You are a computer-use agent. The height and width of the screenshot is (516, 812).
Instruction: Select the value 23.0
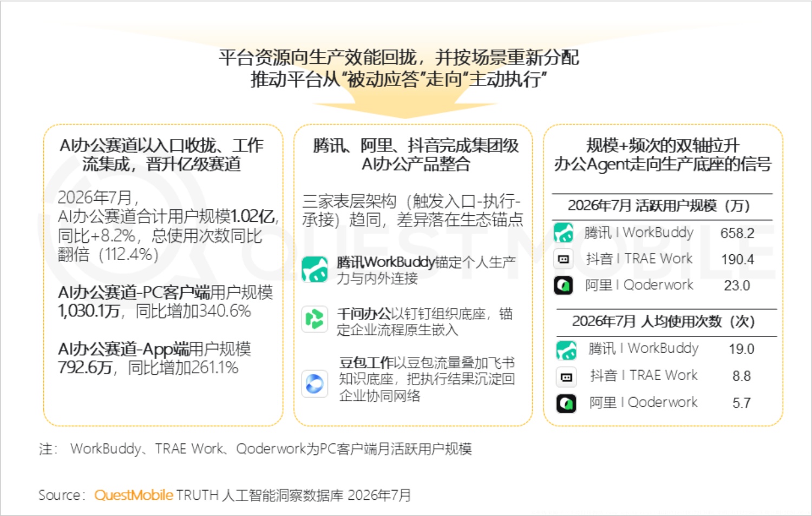[737, 286]
